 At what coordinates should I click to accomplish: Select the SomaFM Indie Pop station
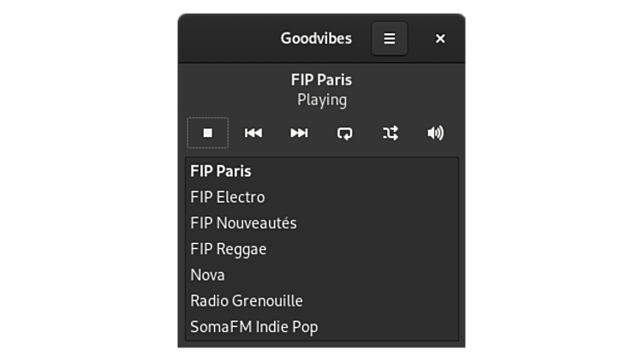click(x=254, y=327)
